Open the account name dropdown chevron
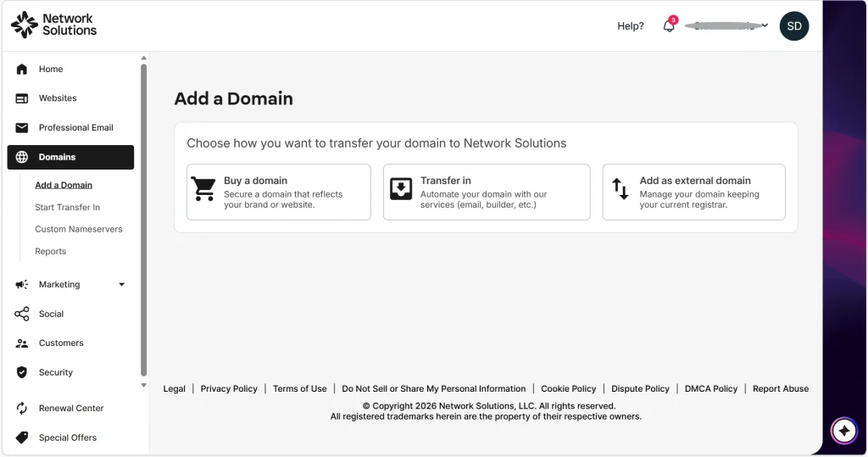 [x=765, y=25]
